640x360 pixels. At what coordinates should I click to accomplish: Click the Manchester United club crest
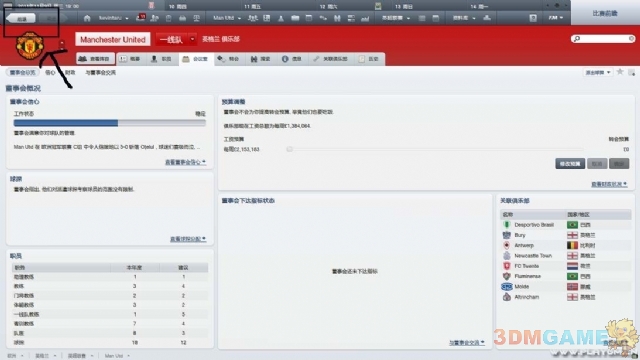pos(29,45)
